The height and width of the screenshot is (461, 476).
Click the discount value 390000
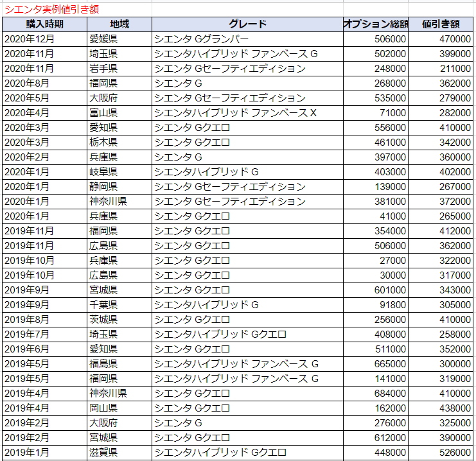[441, 438]
